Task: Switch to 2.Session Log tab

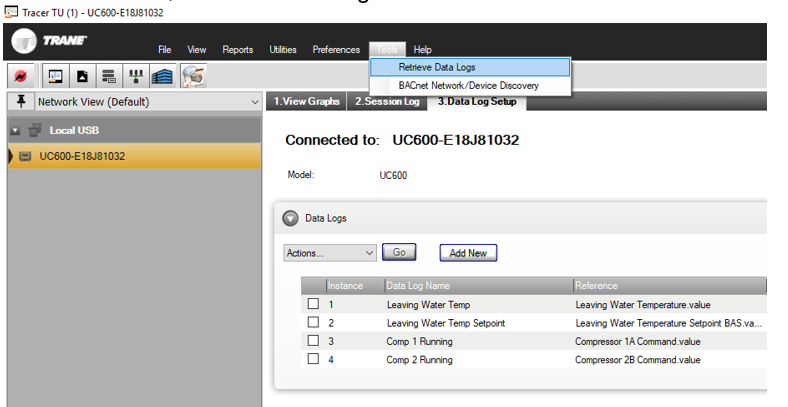Action: (387, 101)
